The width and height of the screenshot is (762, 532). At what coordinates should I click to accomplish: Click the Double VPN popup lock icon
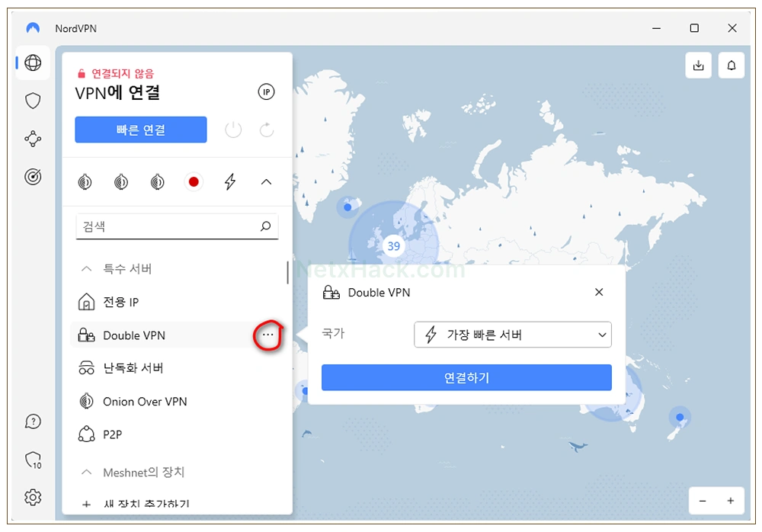pos(331,292)
